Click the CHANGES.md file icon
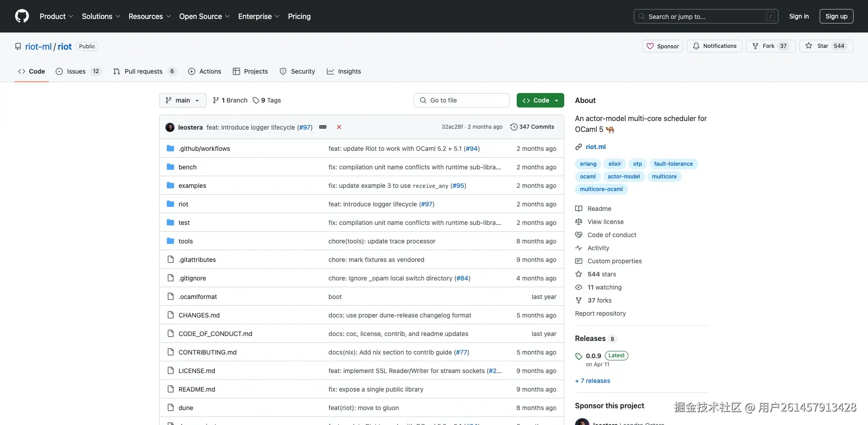Screen dimensions: 868x425 pos(170,315)
